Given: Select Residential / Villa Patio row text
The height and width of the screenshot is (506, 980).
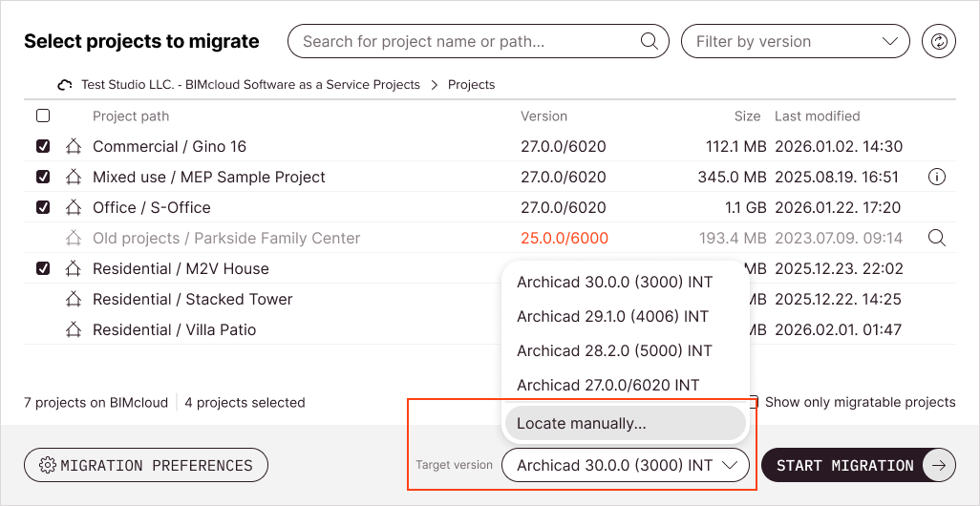Looking at the screenshot, I should [175, 329].
